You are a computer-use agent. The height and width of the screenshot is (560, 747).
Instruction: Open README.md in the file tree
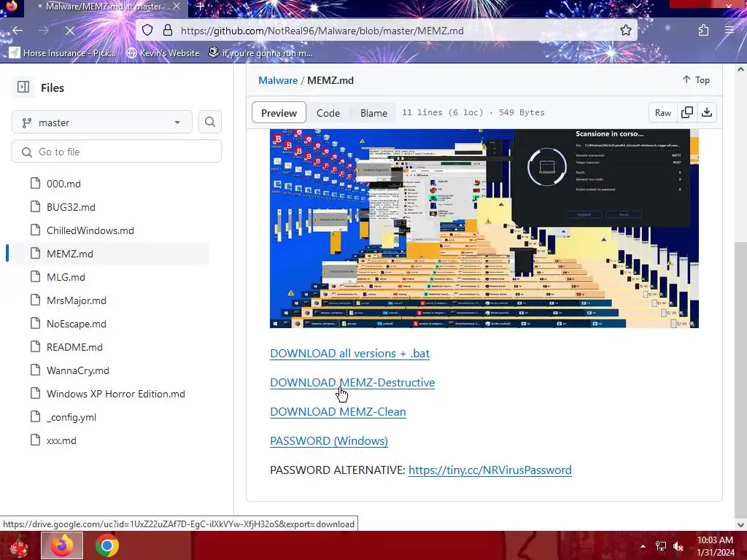(x=74, y=347)
